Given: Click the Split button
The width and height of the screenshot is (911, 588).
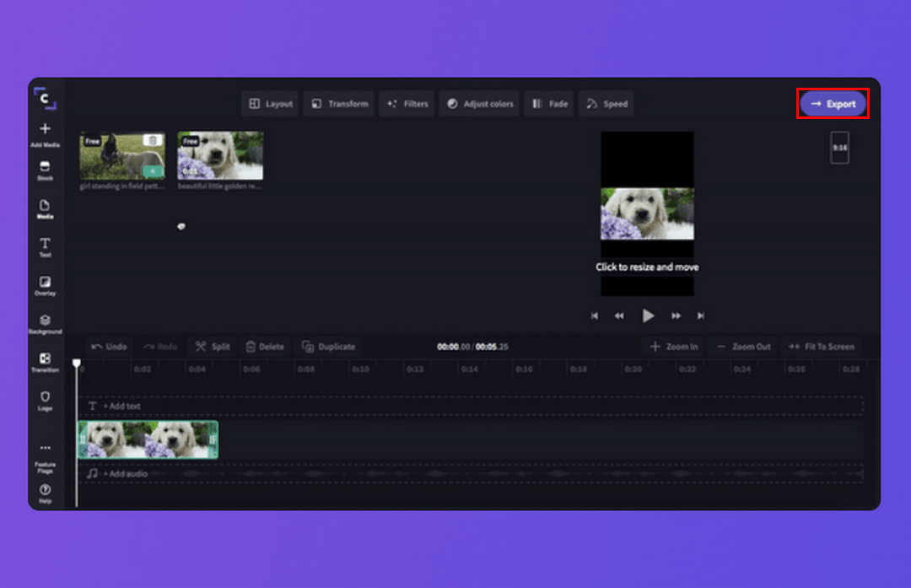Looking at the screenshot, I should pyautogui.click(x=212, y=347).
